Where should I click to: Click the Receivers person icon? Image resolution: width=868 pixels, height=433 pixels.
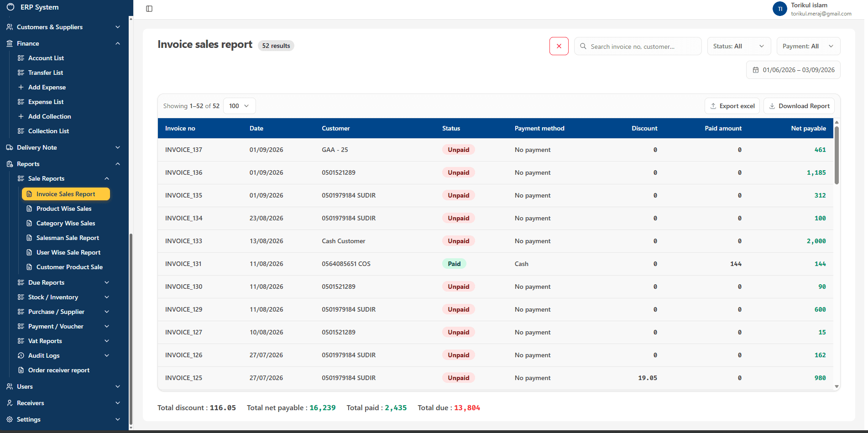10,403
